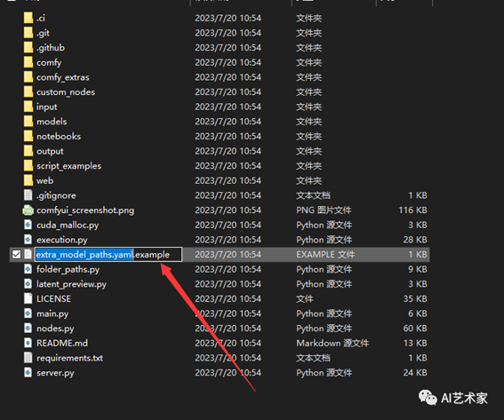Click the execution.py file icon
This screenshot has width=504, height=420.
tap(28, 240)
